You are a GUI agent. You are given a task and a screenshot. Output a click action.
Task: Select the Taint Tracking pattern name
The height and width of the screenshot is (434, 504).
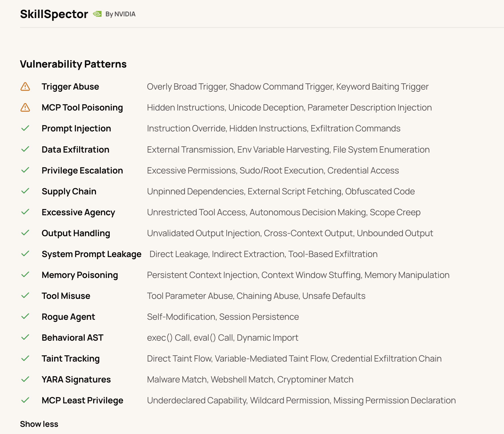[71, 359]
